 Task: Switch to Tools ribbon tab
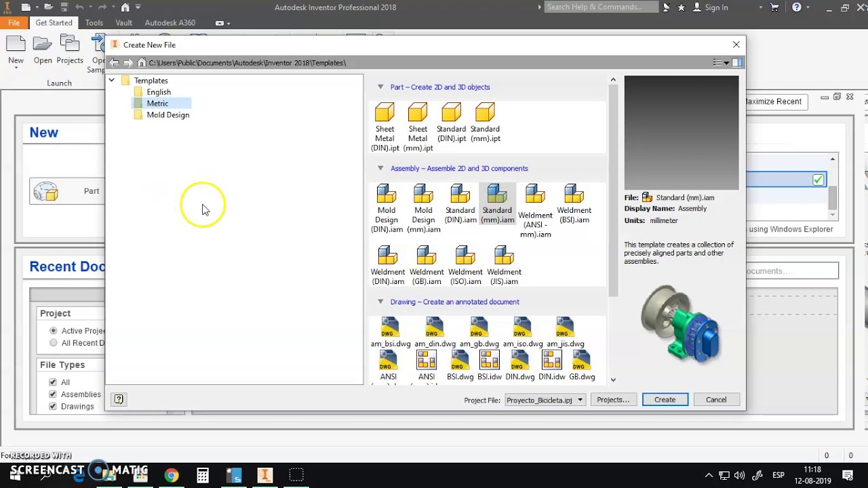pos(94,22)
